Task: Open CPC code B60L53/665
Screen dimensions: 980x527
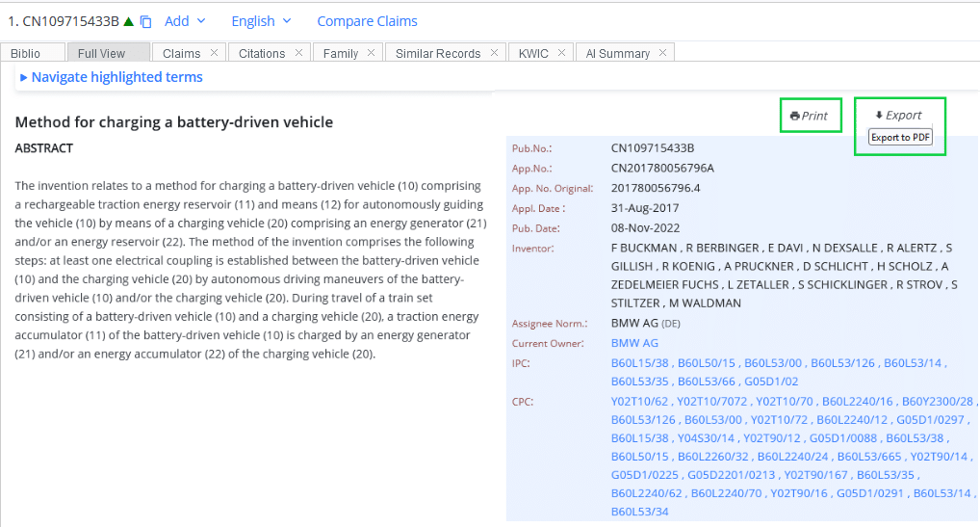Action: pyautogui.click(x=869, y=457)
